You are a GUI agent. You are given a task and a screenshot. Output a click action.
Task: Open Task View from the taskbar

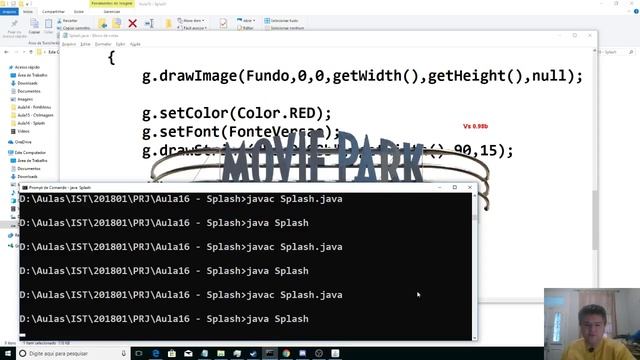click(139, 353)
